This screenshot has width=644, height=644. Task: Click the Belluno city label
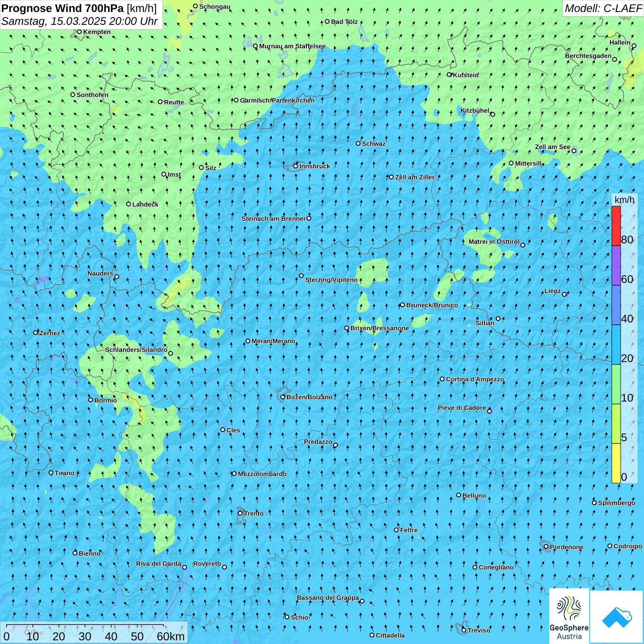coord(474,495)
